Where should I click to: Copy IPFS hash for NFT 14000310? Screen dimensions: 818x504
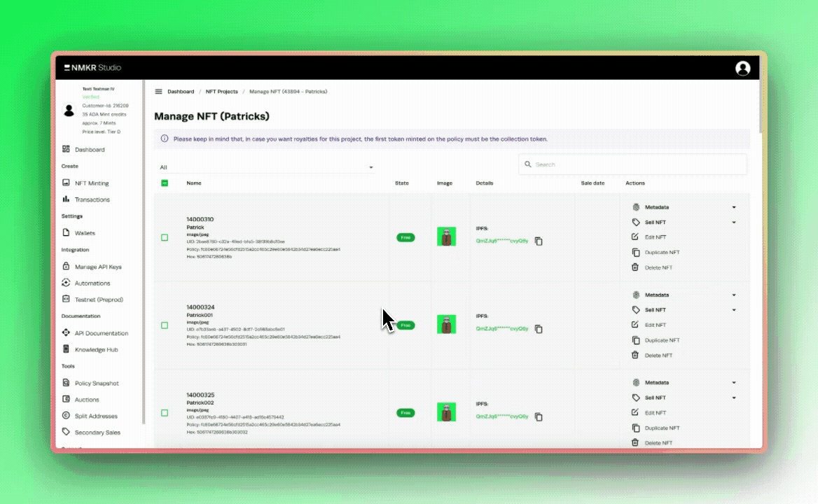click(539, 241)
